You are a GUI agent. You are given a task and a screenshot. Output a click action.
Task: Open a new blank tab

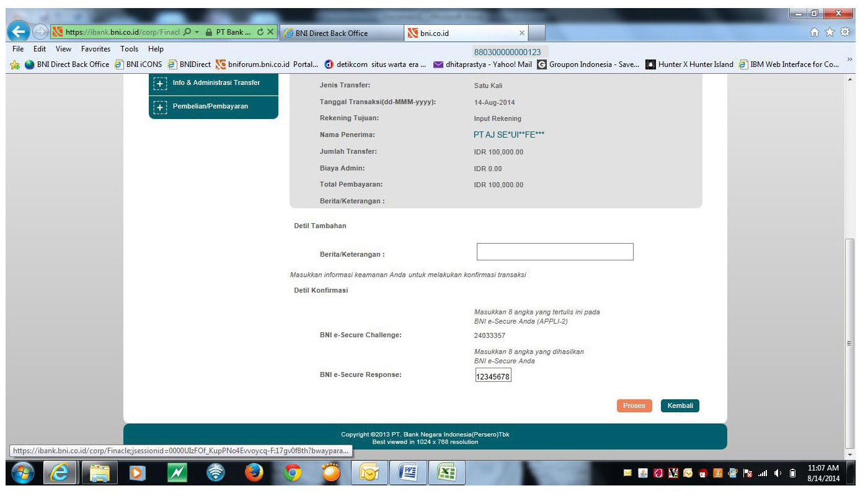pyautogui.click(x=537, y=33)
